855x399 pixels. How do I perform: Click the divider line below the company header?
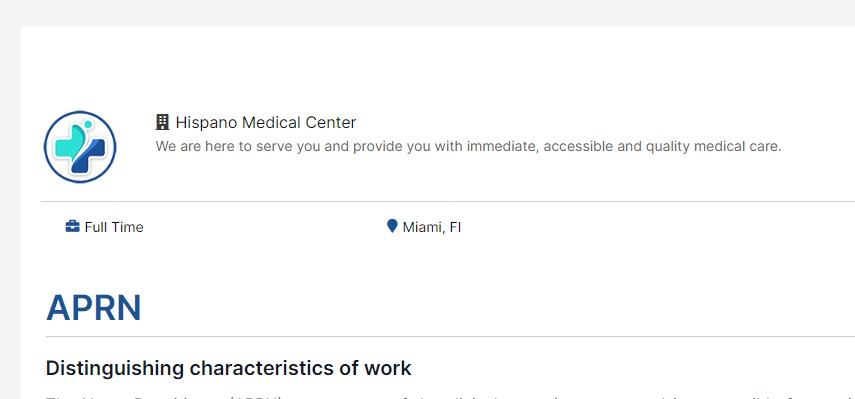(448, 202)
